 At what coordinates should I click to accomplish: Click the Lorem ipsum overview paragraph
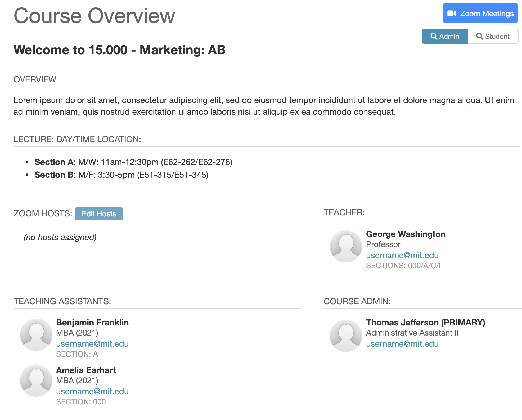click(x=264, y=106)
